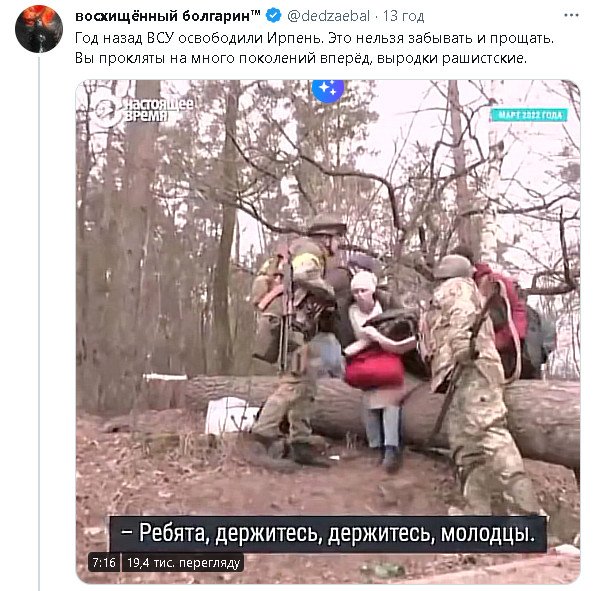Screen dimensions: 594x591
Task: Click the Настоящее Время logo watermark
Action: (143, 111)
